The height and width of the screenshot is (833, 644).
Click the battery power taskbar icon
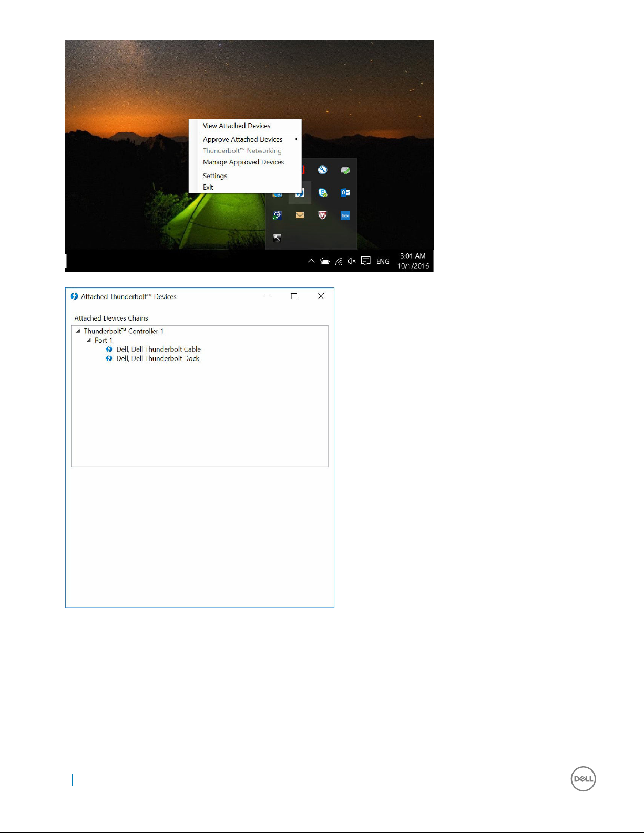(x=325, y=261)
